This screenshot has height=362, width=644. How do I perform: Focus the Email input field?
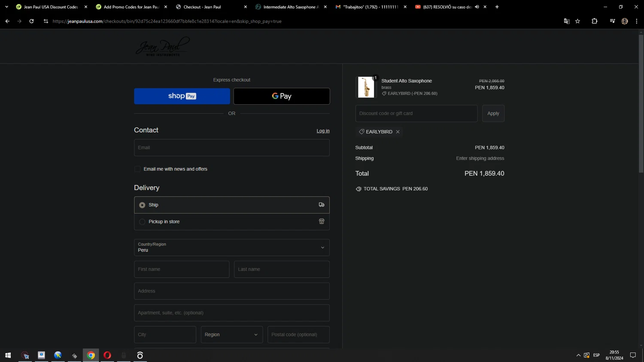232,148
